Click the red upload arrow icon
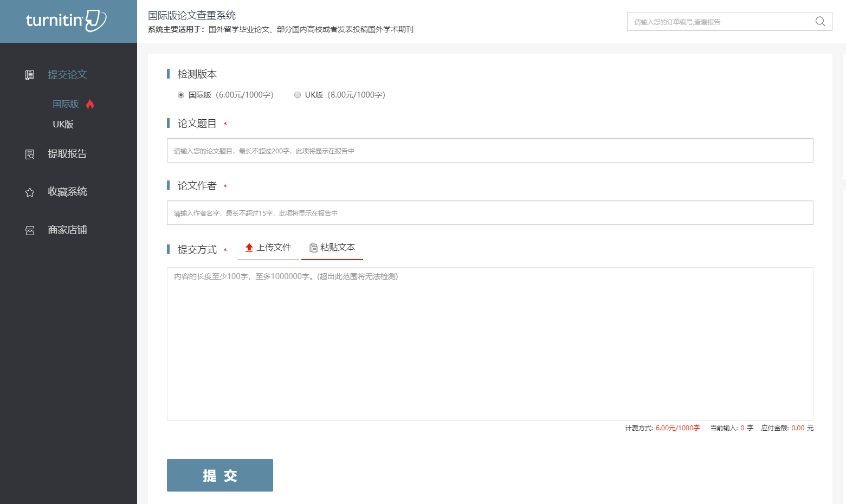Screen dimensions: 846x504 (249, 248)
